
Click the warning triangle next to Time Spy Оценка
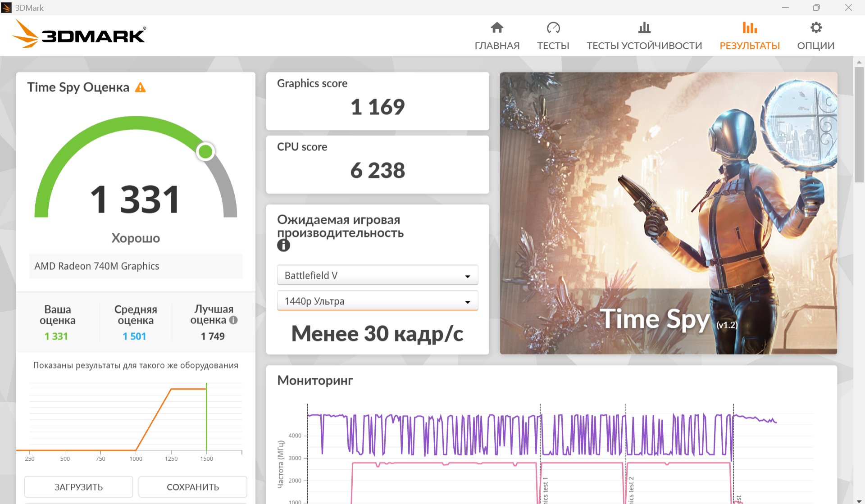[141, 87]
